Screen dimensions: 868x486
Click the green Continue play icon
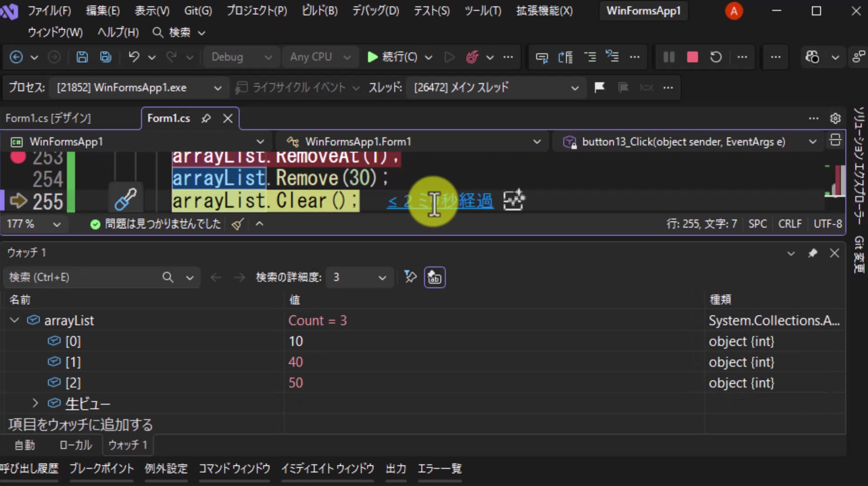tap(373, 57)
